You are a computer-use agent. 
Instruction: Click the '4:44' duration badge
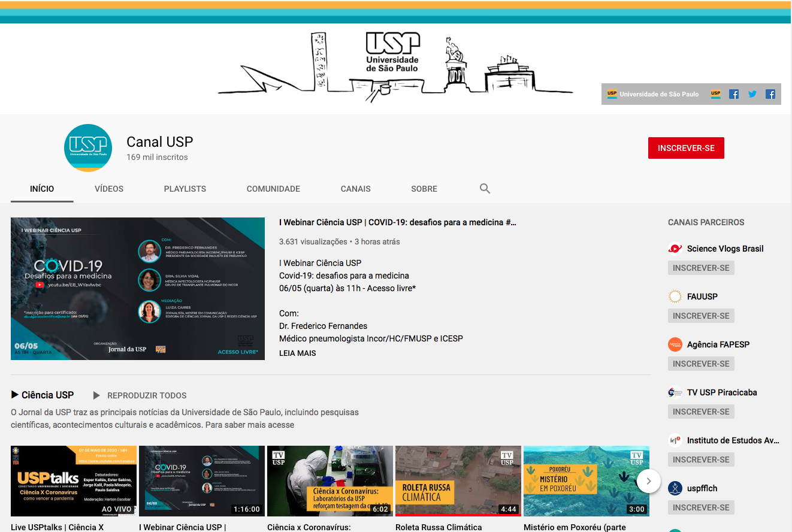tap(508, 509)
